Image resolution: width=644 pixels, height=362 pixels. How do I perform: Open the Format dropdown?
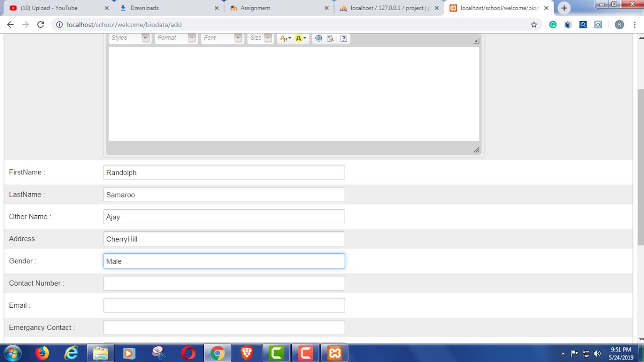tap(176, 38)
